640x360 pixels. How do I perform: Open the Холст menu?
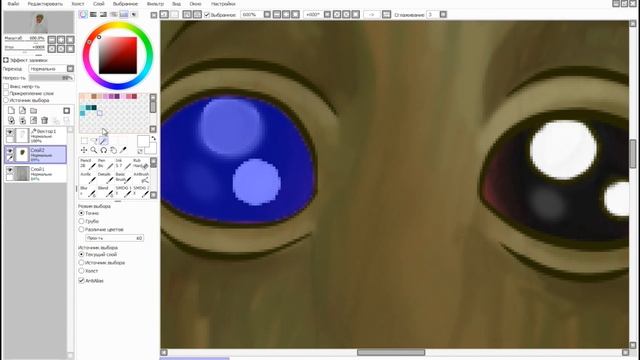(78, 4)
